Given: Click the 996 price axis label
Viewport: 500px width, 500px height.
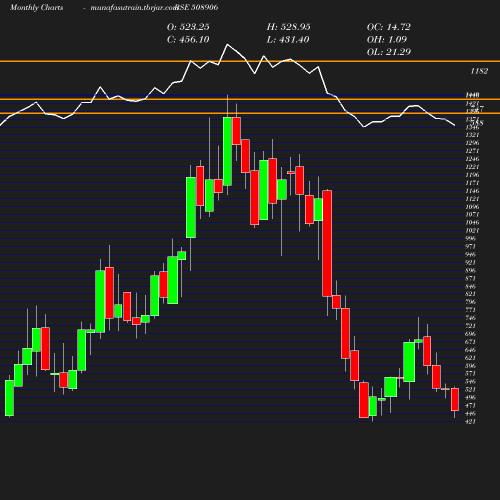Looking at the screenshot, I should 470,239.
